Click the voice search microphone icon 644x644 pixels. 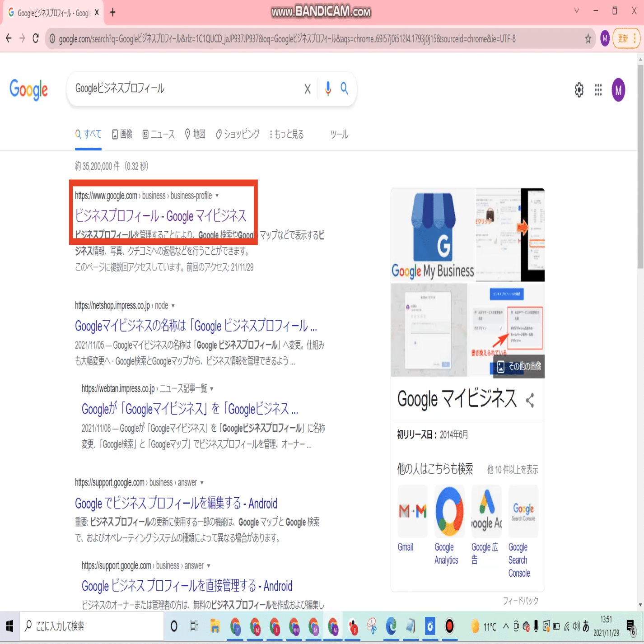(327, 89)
